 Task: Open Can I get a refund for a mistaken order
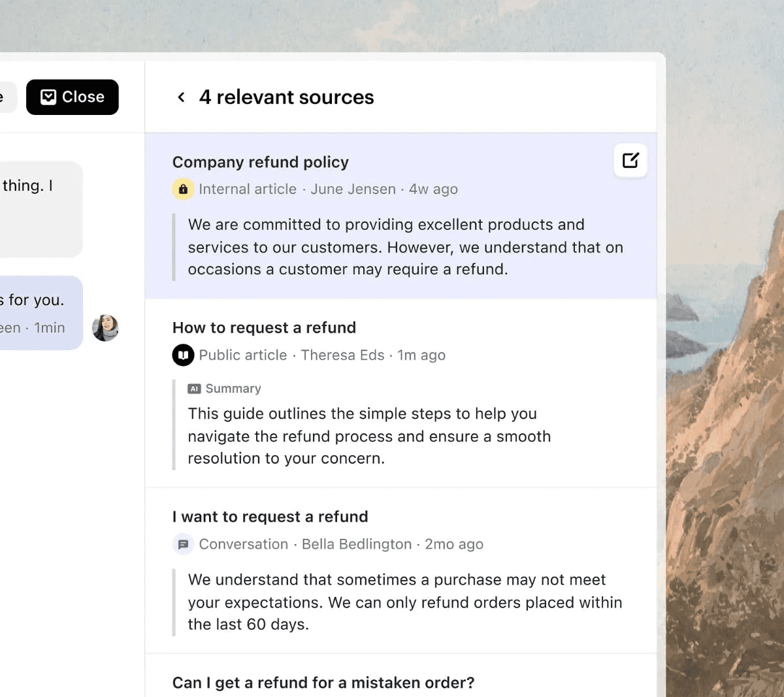click(x=323, y=682)
